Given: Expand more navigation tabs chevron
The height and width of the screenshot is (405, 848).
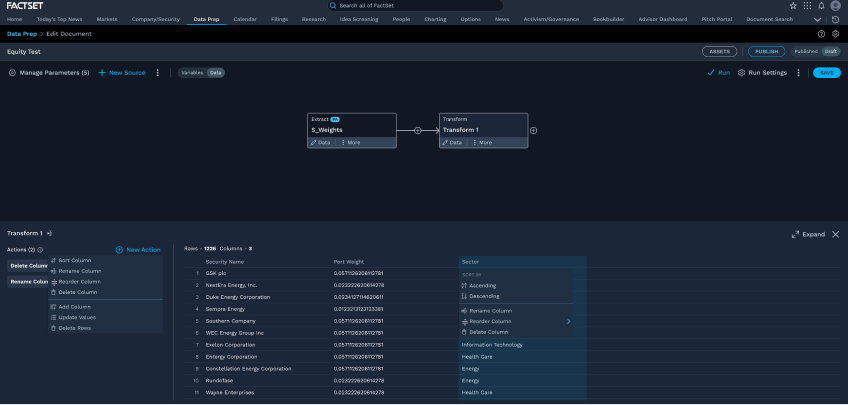Looking at the screenshot, I should [x=817, y=19].
